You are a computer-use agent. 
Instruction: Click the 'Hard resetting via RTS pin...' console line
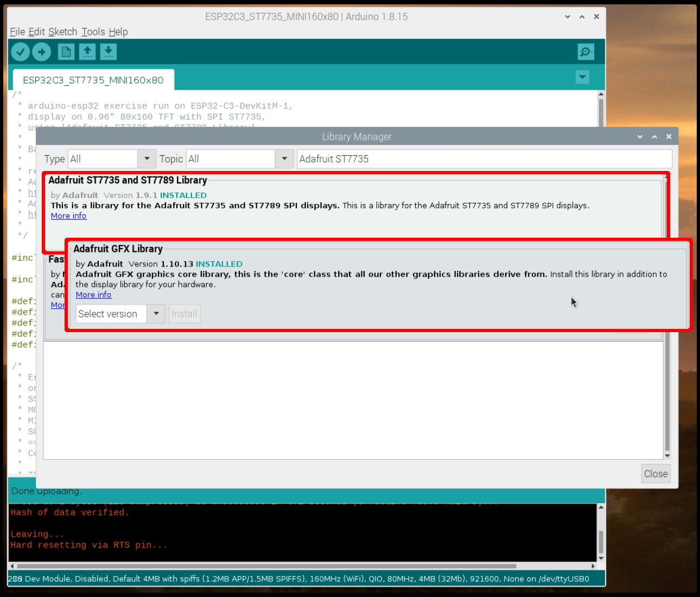(x=89, y=545)
